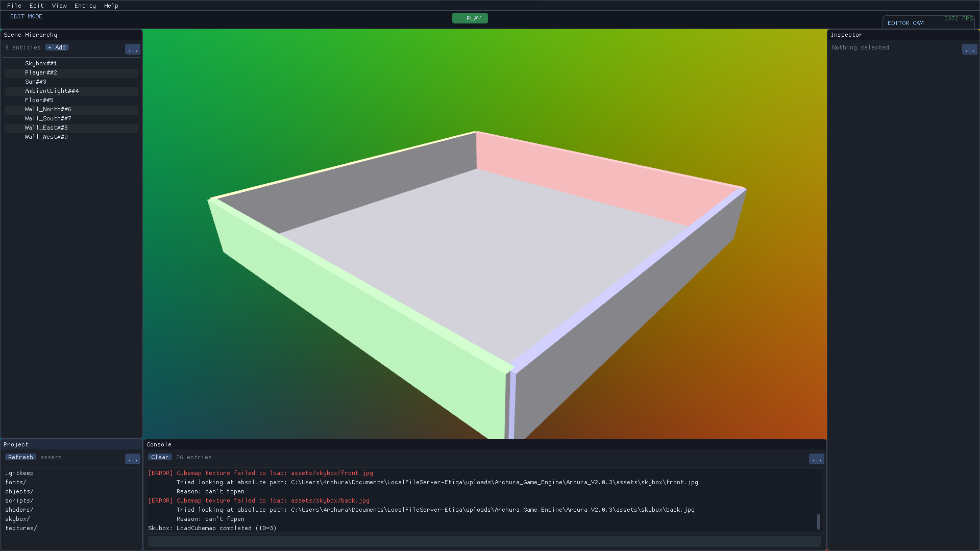Clear all console entries

[x=160, y=457]
